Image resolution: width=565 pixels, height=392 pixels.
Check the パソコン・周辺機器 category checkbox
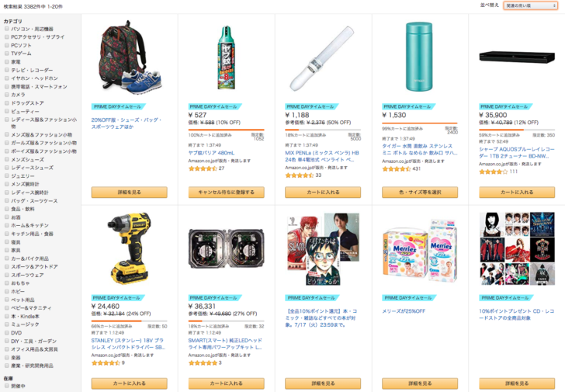pos(6,29)
